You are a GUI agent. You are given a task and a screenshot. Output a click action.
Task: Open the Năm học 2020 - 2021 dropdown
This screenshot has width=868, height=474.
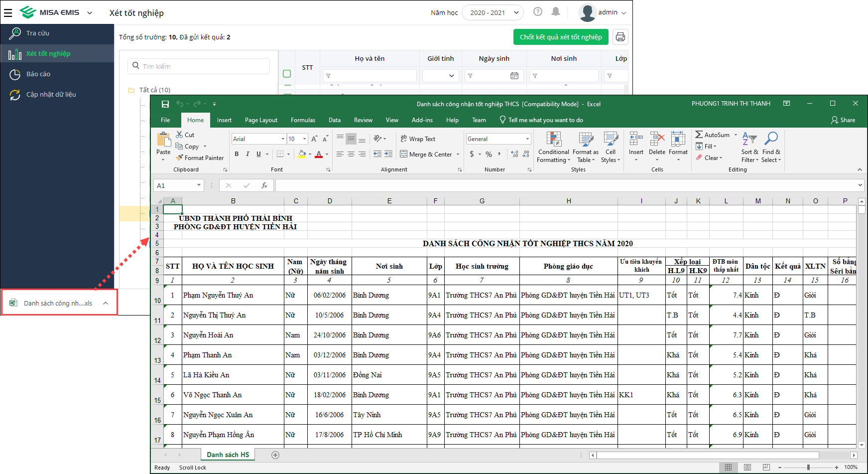coord(492,12)
